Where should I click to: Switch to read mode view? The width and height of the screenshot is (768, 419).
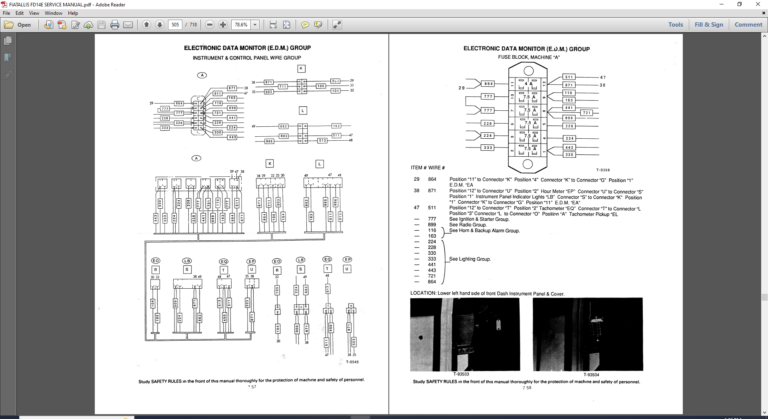(337, 24)
